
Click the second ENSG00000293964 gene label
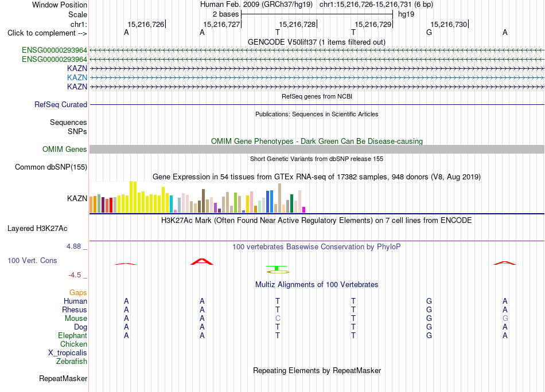[54, 60]
